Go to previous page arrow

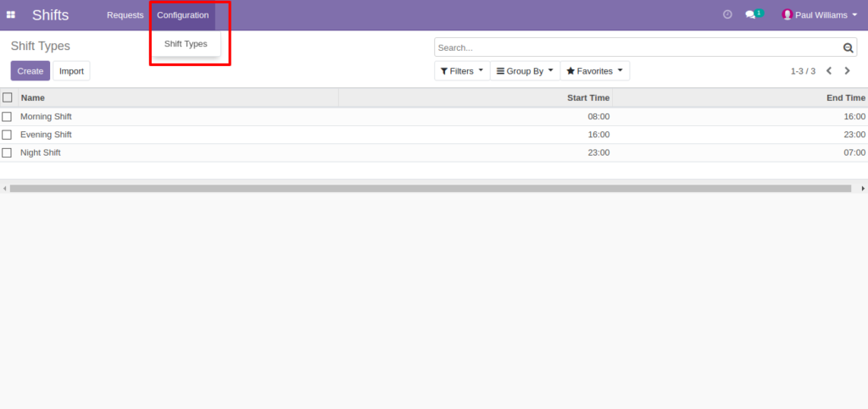[x=829, y=71]
